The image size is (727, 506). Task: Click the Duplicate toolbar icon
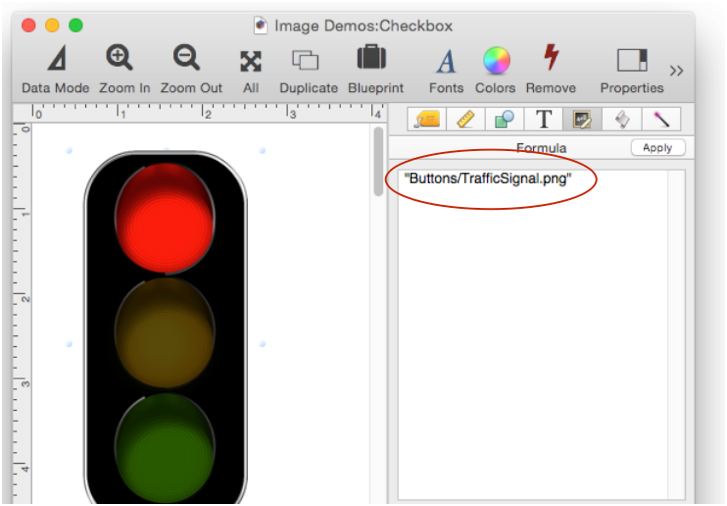click(x=305, y=60)
